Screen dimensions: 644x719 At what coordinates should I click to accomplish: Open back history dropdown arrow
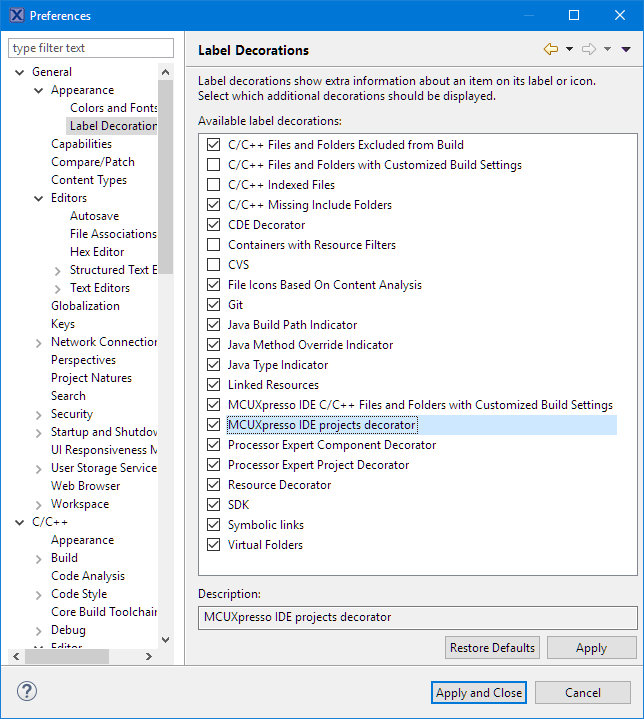569,49
